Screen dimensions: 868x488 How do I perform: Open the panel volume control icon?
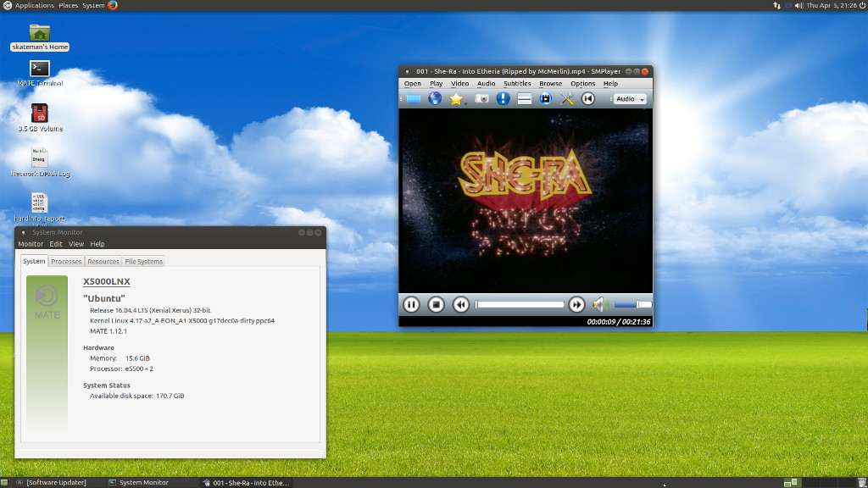798,6
